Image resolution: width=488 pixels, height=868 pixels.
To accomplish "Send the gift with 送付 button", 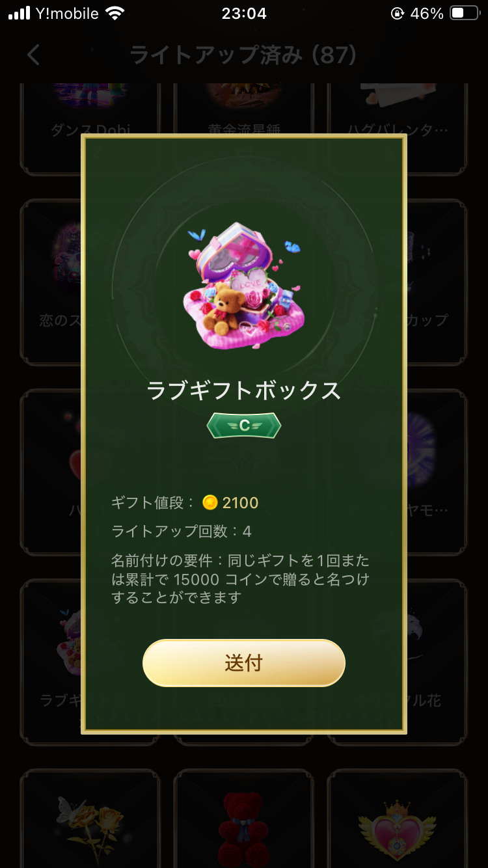I will (244, 663).
